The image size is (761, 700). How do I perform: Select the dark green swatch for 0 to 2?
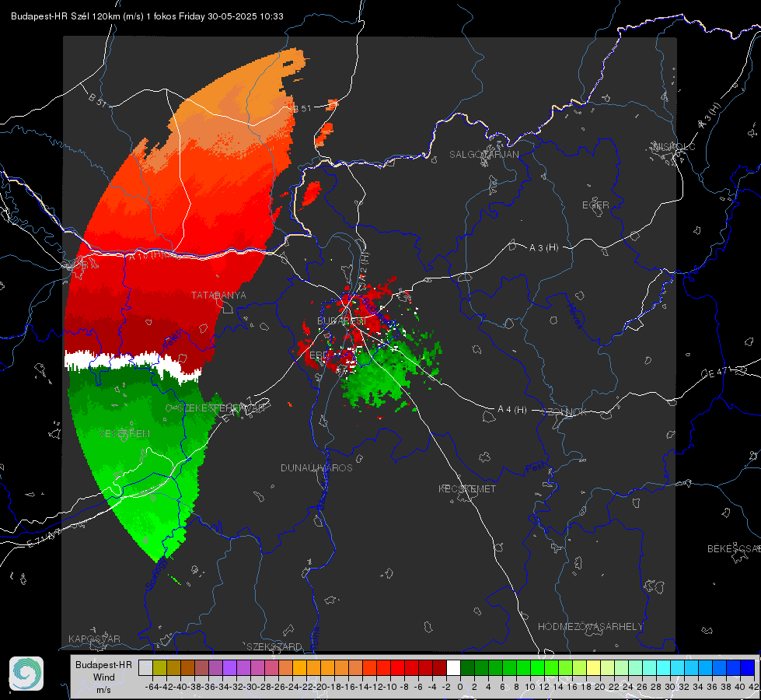click(x=467, y=667)
